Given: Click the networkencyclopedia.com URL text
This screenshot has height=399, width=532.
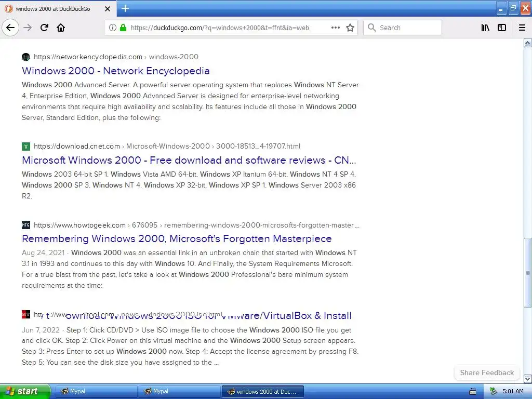Looking at the screenshot, I should (x=88, y=57).
